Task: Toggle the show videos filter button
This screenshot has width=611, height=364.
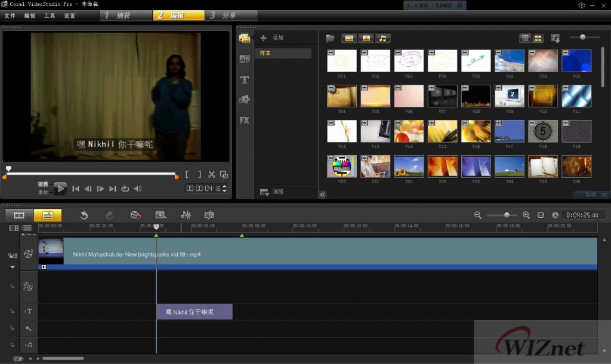Action: [349, 38]
